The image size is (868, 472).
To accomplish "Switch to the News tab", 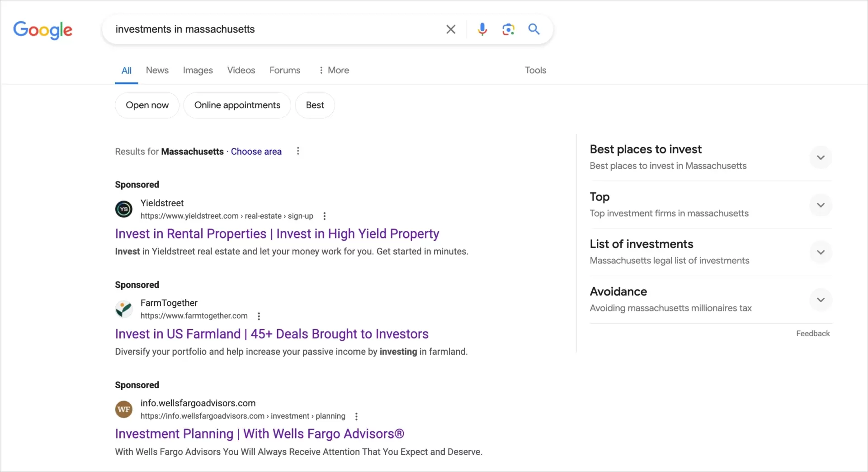I will click(x=157, y=70).
